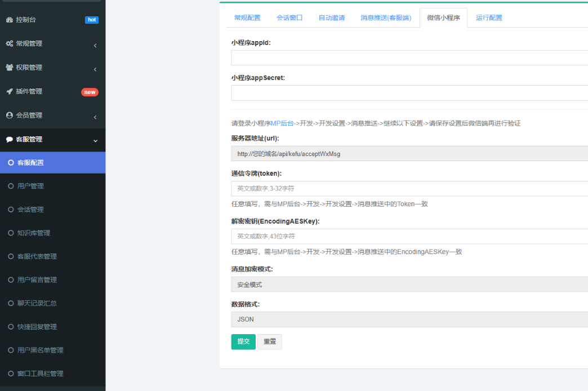Click the 知识库管理 sidebar icon
The height and width of the screenshot is (391, 588).
[10, 232]
